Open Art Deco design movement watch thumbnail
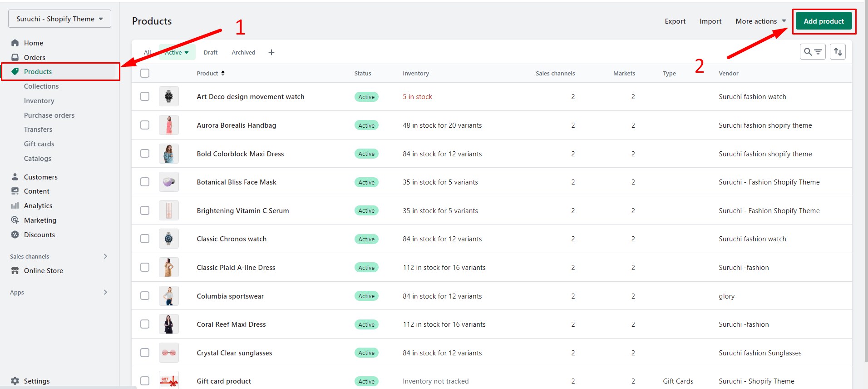The height and width of the screenshot is (389, 868). [169, 96]
